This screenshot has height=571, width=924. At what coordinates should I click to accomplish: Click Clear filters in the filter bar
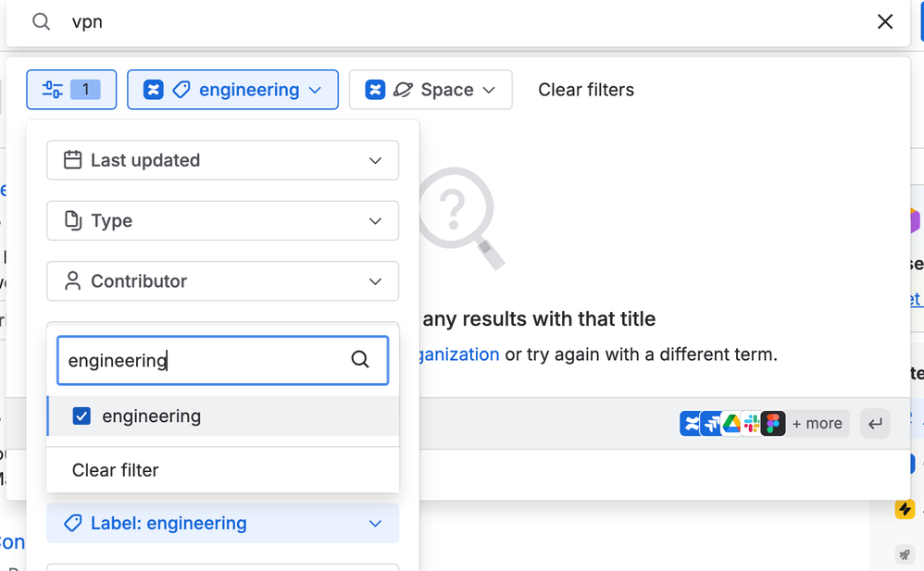(x=586, y=90)
